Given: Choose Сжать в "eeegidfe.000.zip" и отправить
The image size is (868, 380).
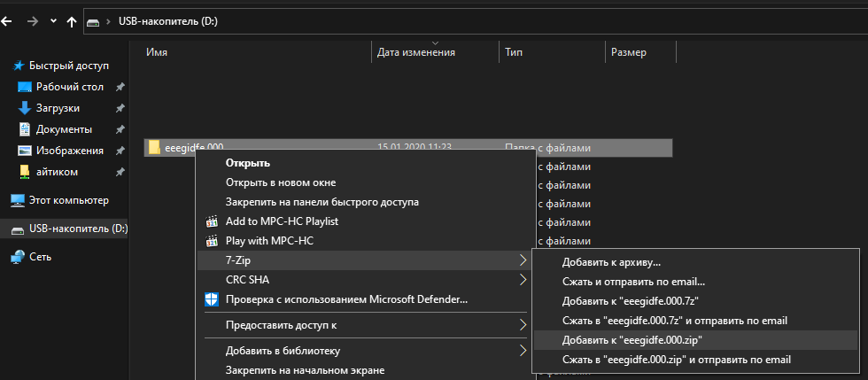Looking at the screenshot, I should click(677, 360).
